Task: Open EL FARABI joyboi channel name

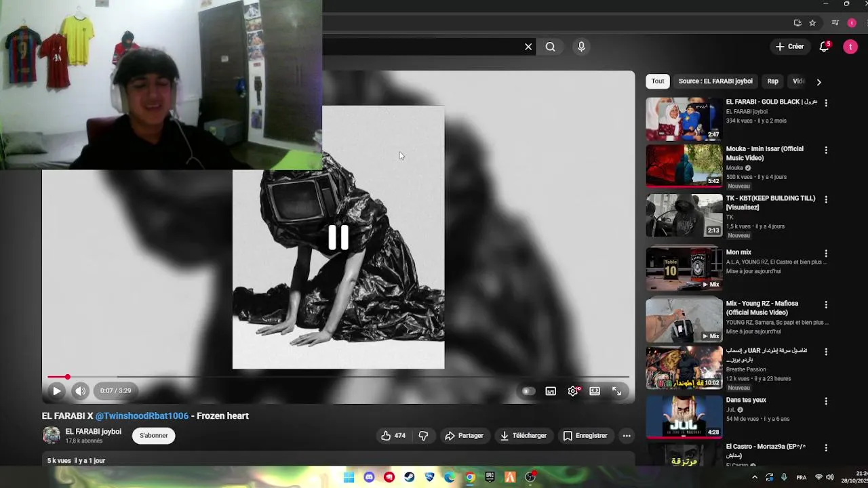Action: pyautogui.click(x=94, y=432)
